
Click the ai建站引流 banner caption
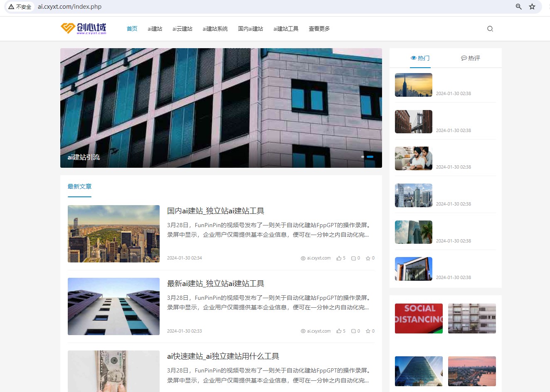pyautogui.click(x=84, y=157)
